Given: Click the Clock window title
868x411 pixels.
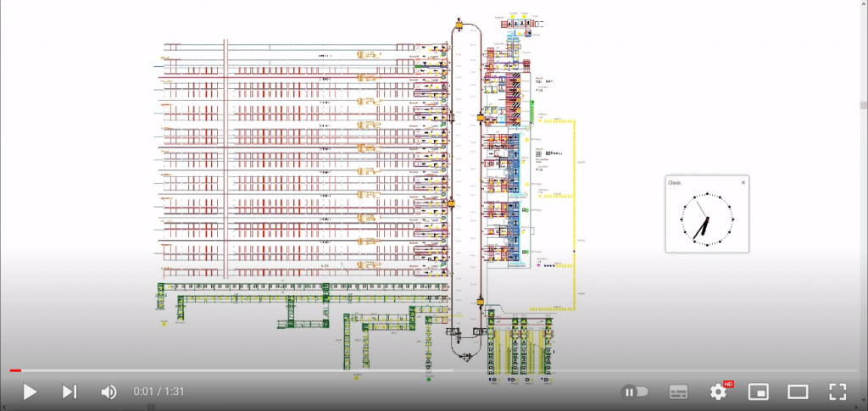Looking at the screenshot, I should pos(674,182).
